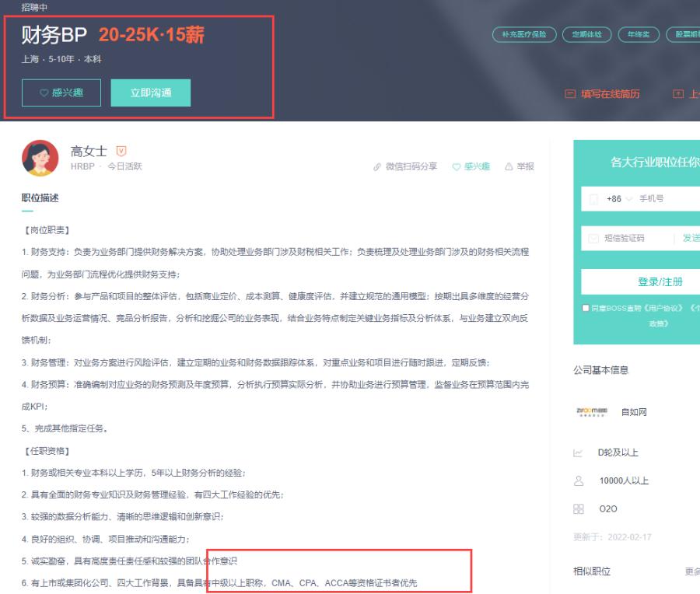Click the grid icon beside O2O industry label

(579, 508)
